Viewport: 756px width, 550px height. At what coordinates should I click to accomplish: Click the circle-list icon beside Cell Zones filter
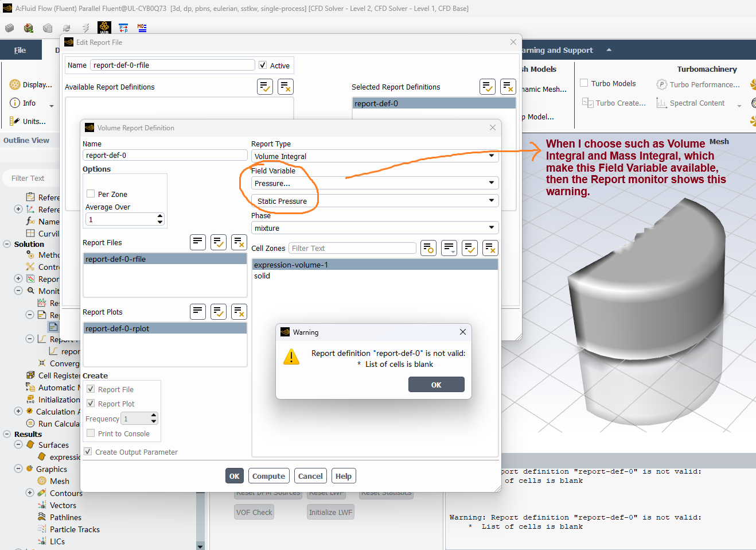pos(428,248)
